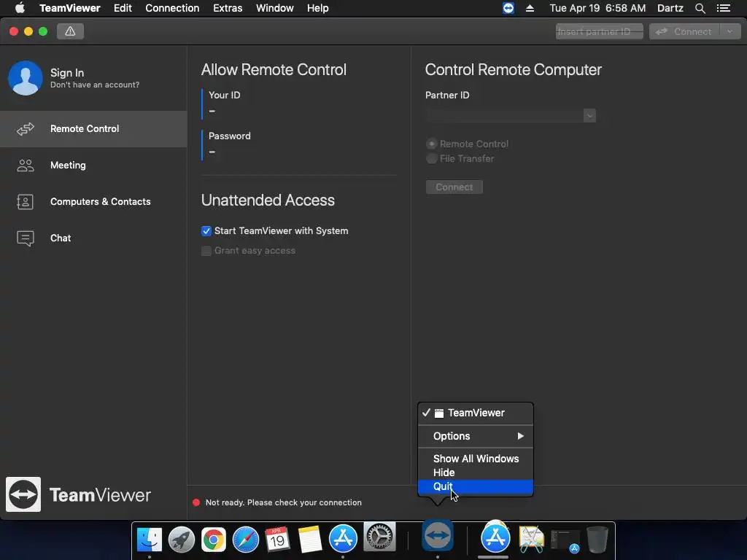The image size is (747, 560).
Task: Select the Remote Control radio button
Action: tap(432, 144)
